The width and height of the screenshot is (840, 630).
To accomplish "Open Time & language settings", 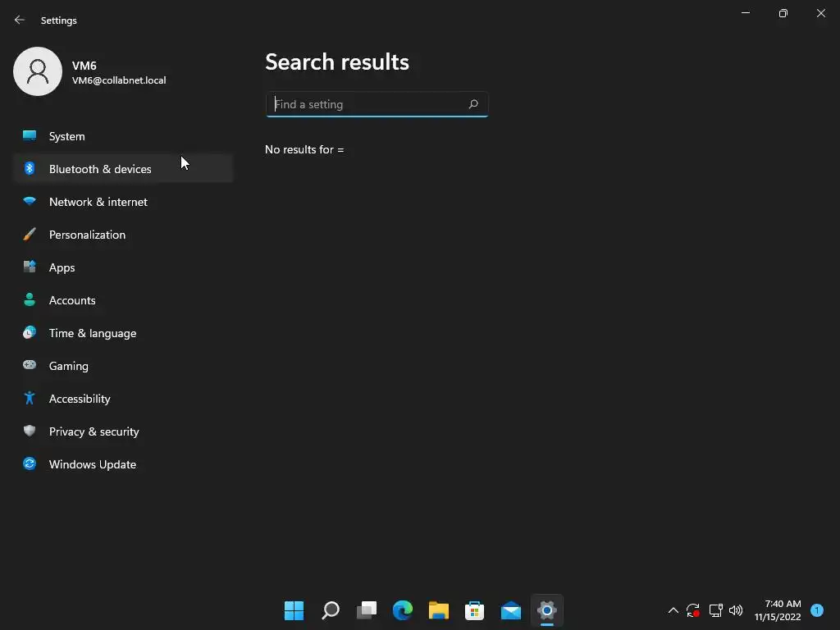I will 123,333.
